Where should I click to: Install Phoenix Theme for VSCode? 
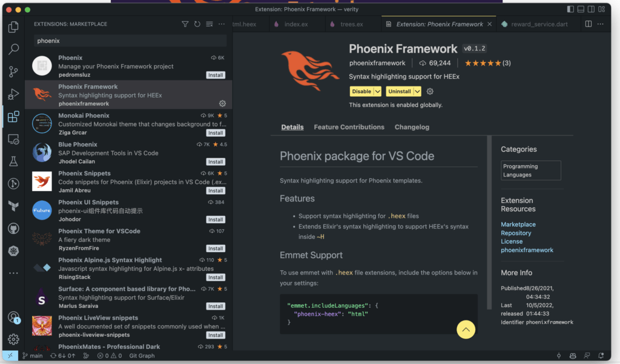216,249
